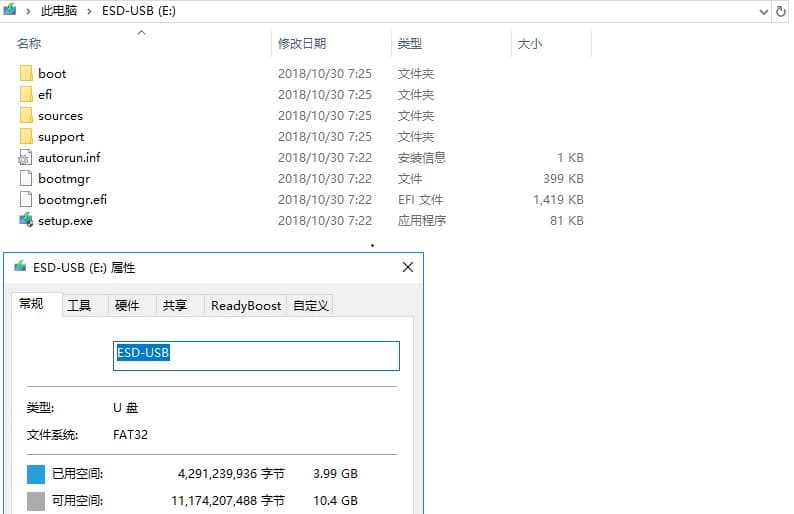Click the FAT32 file system value
Image resolution: width=794 pixels, height=514 pixels.
tap(130, 434)
